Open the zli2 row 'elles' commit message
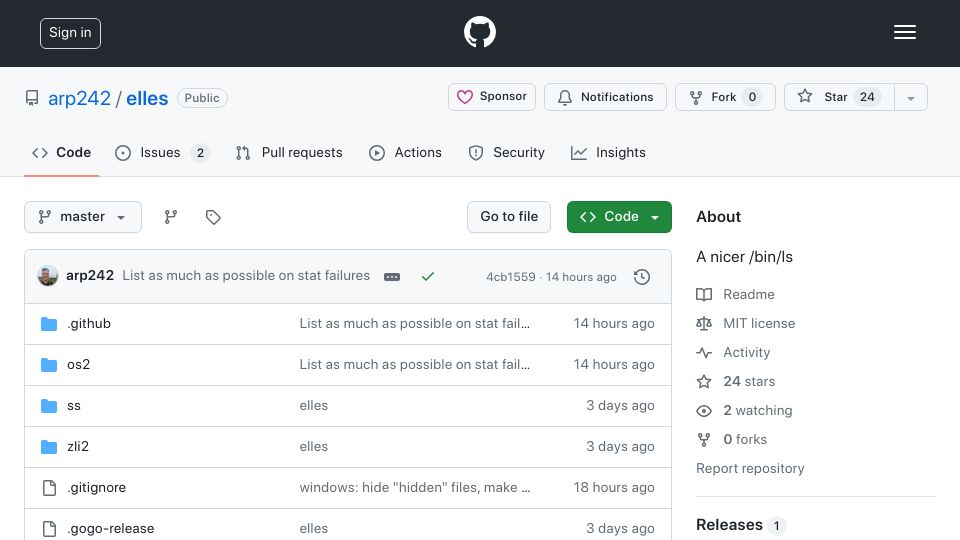The height and width of the screenshot is (540, 960). (313, 446)
